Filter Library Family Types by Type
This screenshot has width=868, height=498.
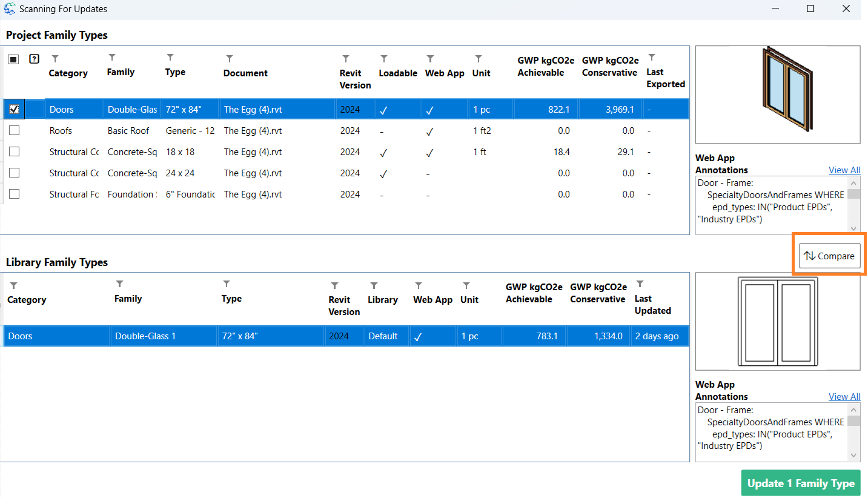click(x=227, y=284)
